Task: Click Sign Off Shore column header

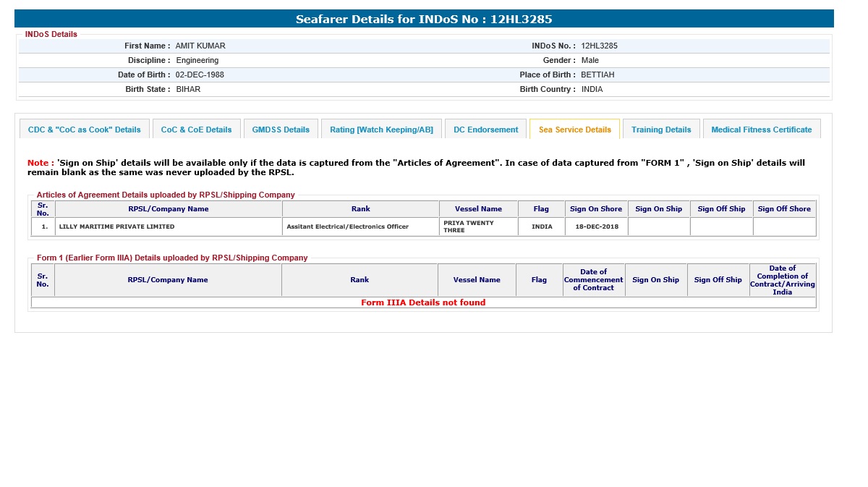Action: coord(784,209)
